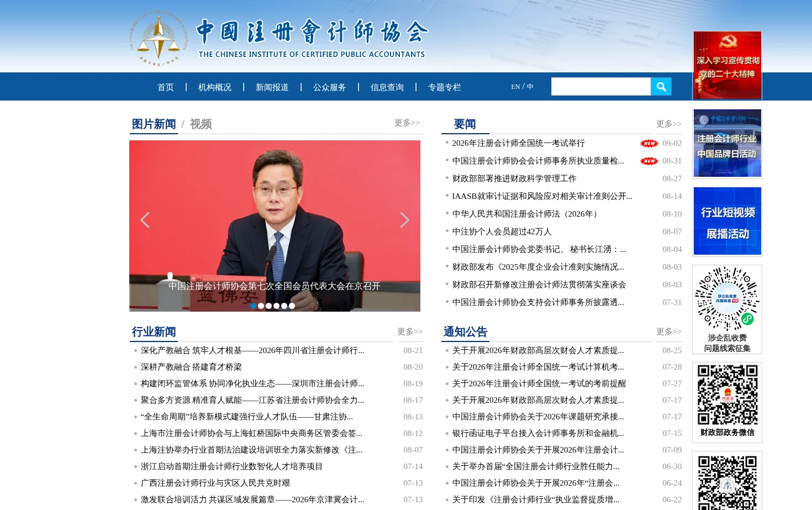The image size is (812, 510).
Task: Open banner 行业短视频展播活动
Action: (x=727, y=222)
